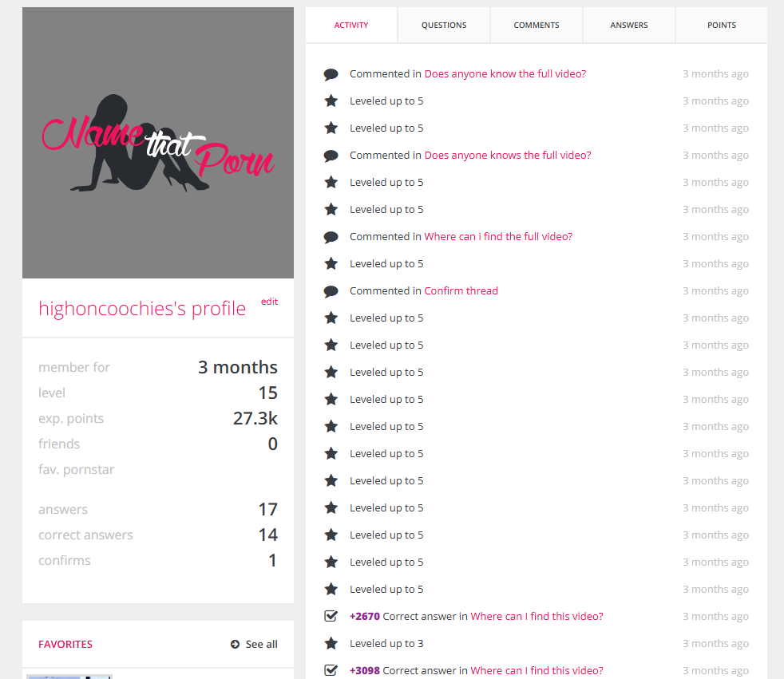Click the 'correct answers' label

(85, 535)
